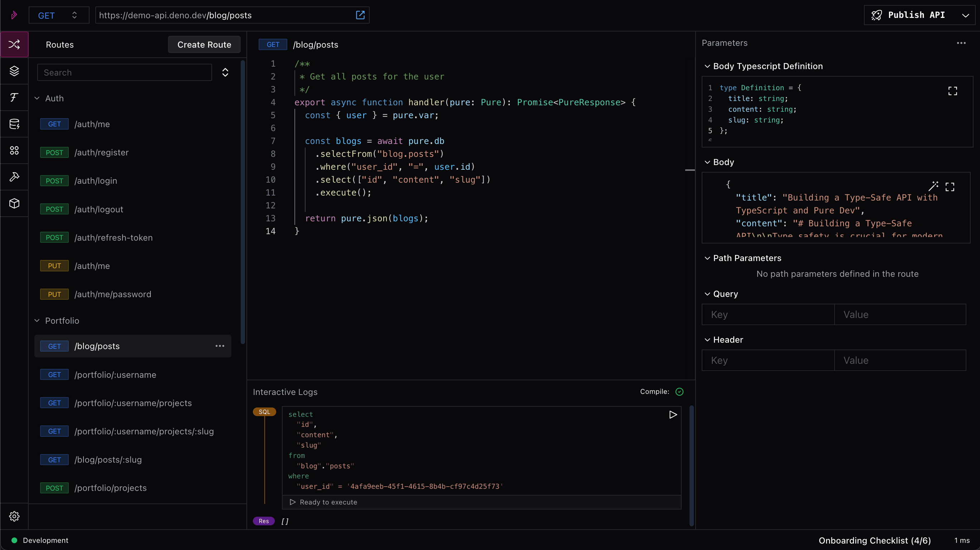Click the integrations/plugins icon in sidebar
This screenshot has height=550, width=980.
(x=14, y=150)
